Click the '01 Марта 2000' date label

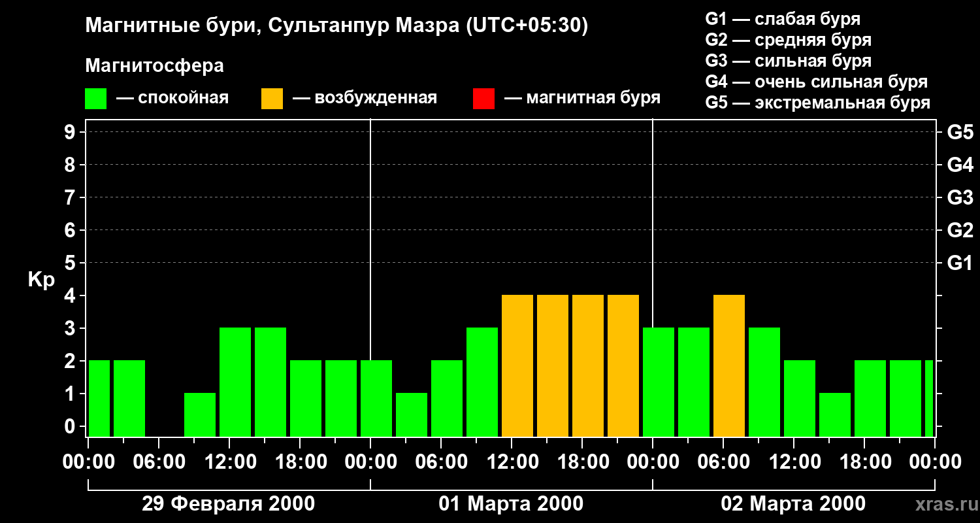click(x=511, y=504)
